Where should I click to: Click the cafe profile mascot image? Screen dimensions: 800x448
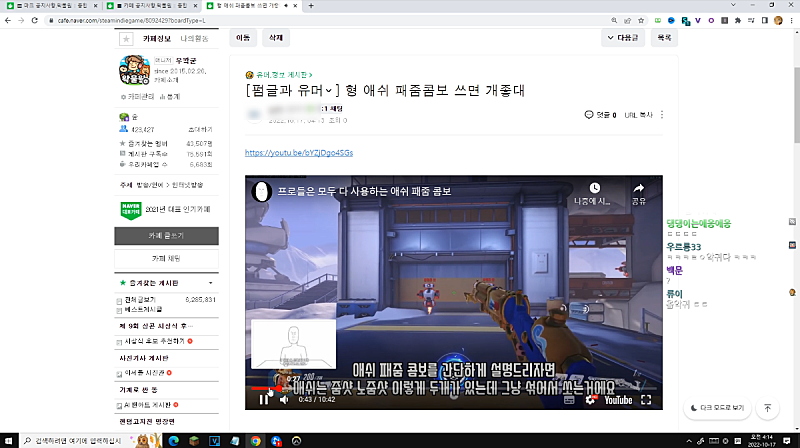[x=134, y=70]
